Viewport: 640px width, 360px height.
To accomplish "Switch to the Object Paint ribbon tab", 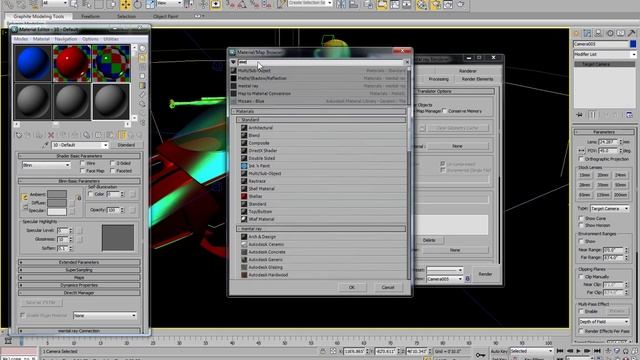I will [x=166, y=16].
